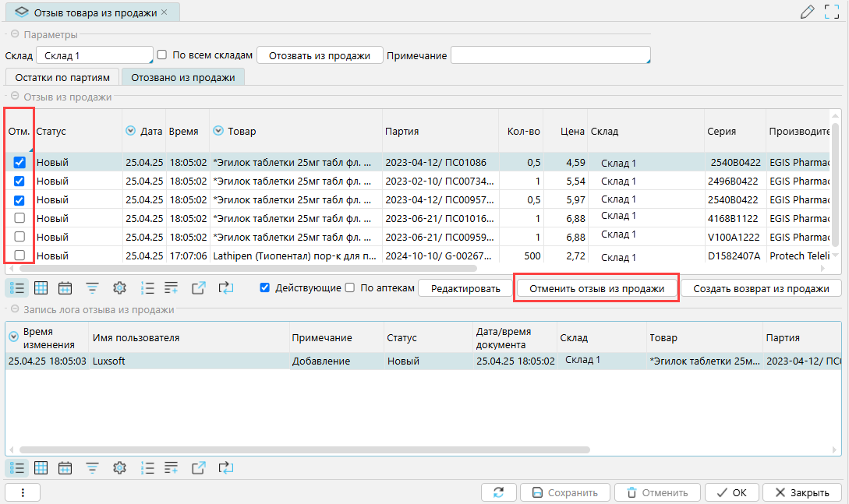
Task: Uncheck the Действующие checkbox
Action: (265, 288)
